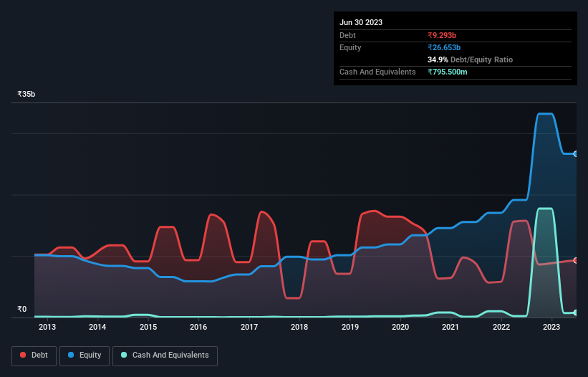The width and height of the screenshot is (588, 377).
Task: Click the 2020 x-axis label
Action: [400, 327]
